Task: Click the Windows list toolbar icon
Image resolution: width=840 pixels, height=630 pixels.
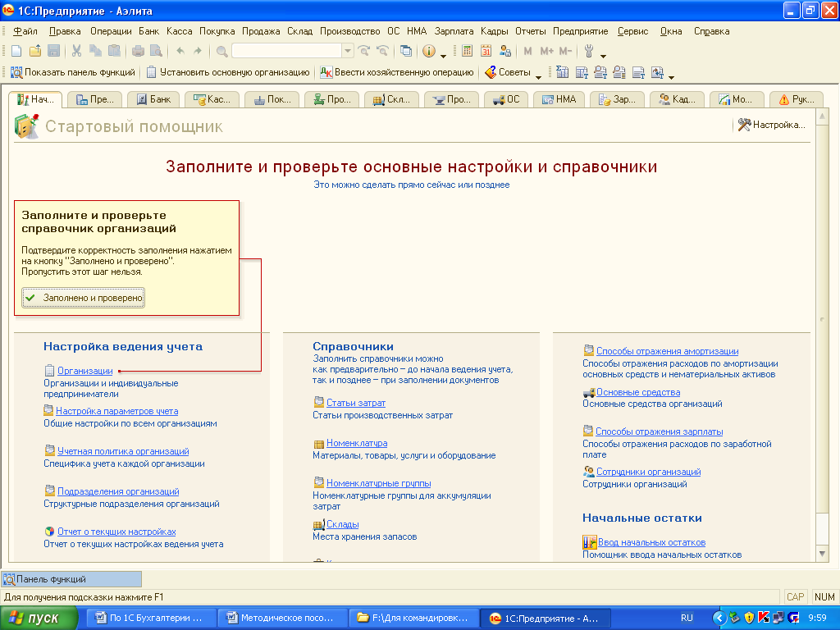Action: [406, 51]
